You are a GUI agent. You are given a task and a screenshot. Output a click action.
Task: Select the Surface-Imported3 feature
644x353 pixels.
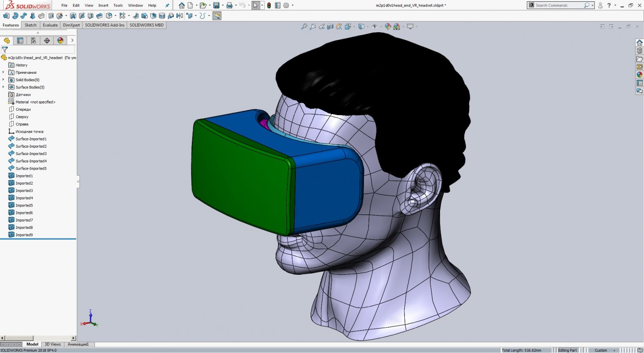coord(30,153)
